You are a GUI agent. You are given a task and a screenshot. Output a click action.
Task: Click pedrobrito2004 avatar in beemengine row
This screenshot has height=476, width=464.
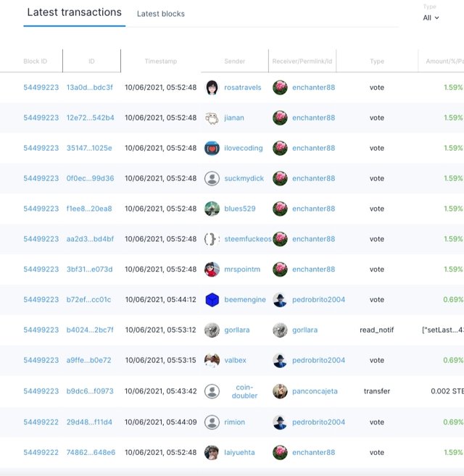[x=280, y=300]
